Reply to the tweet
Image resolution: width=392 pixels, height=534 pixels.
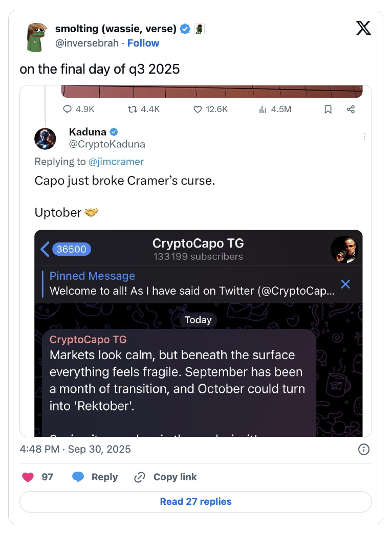tap(95, 477)
